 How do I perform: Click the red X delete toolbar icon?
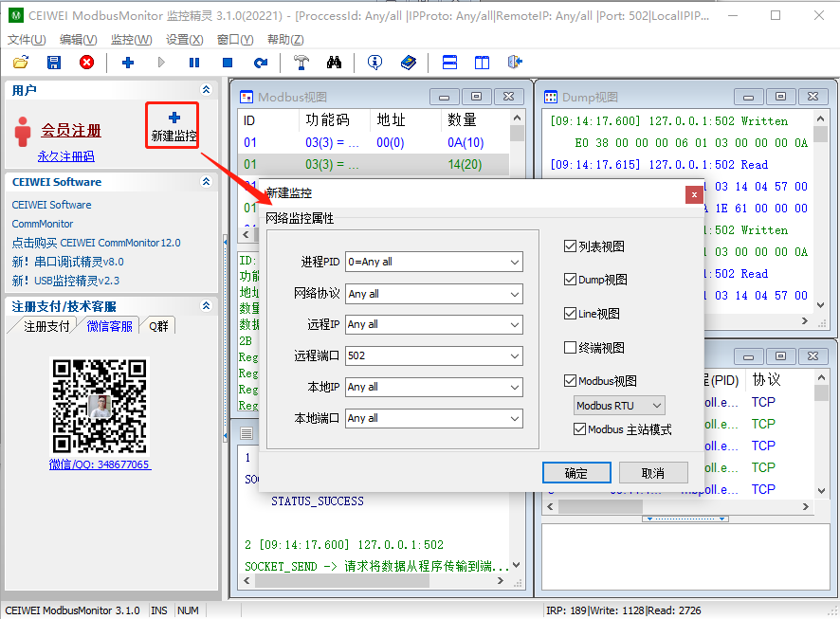click(x=86, y=63)
